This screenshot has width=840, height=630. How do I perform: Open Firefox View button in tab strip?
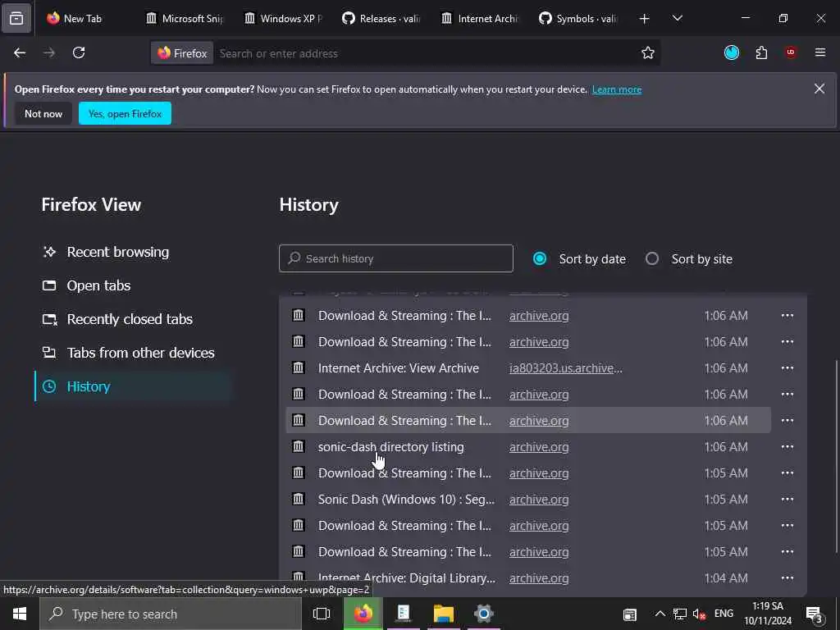tap(16, 18)
